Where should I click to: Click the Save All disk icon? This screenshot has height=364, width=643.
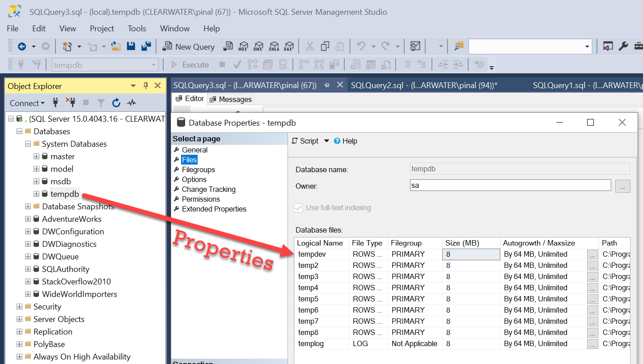(146, 47)
